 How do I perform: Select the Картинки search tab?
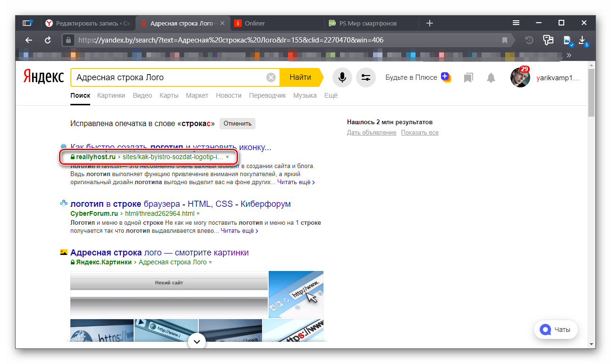click(111, 95)
